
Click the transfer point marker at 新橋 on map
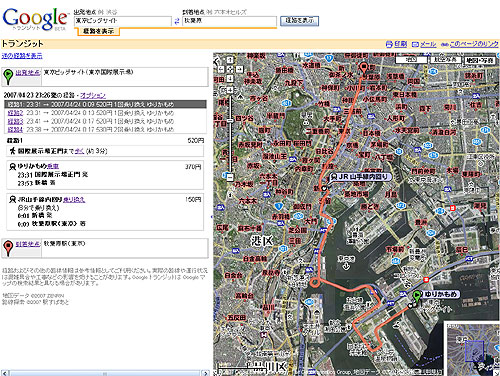[324, 189]
